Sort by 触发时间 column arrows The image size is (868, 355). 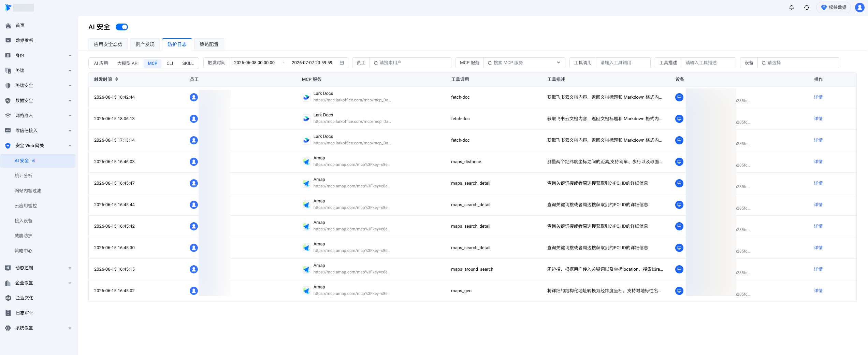click(117, 79)
